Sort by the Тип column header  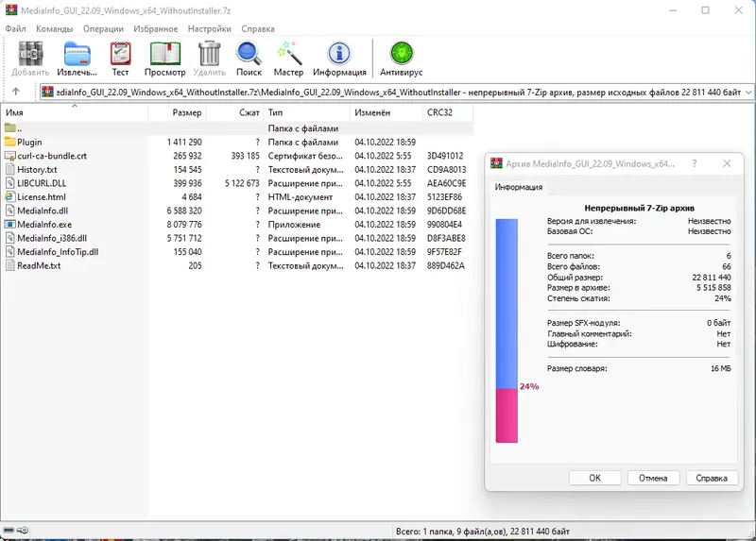306,112
